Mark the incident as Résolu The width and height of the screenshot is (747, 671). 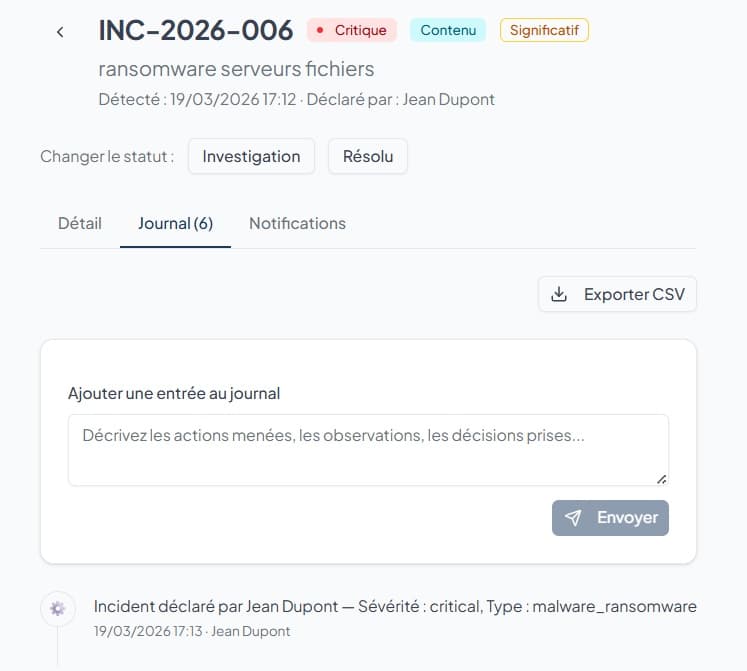pos(367,156)
